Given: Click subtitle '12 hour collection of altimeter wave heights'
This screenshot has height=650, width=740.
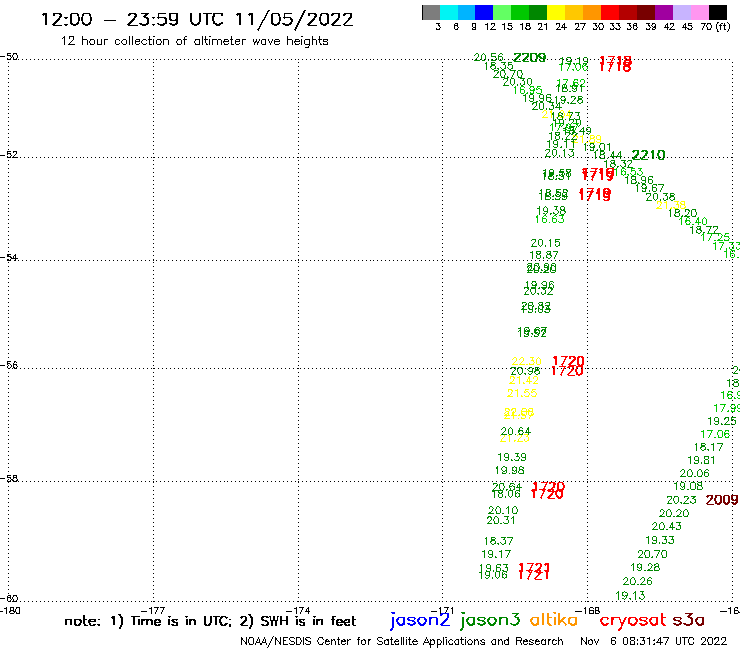Looking at the screenshot, I should (x=194, y=41).
